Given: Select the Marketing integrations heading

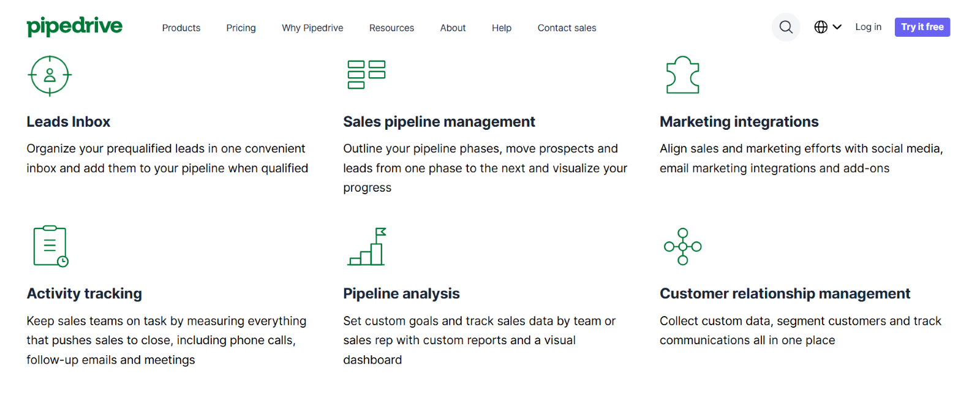Looking at the screenshot, I should (x=739, y=121).
